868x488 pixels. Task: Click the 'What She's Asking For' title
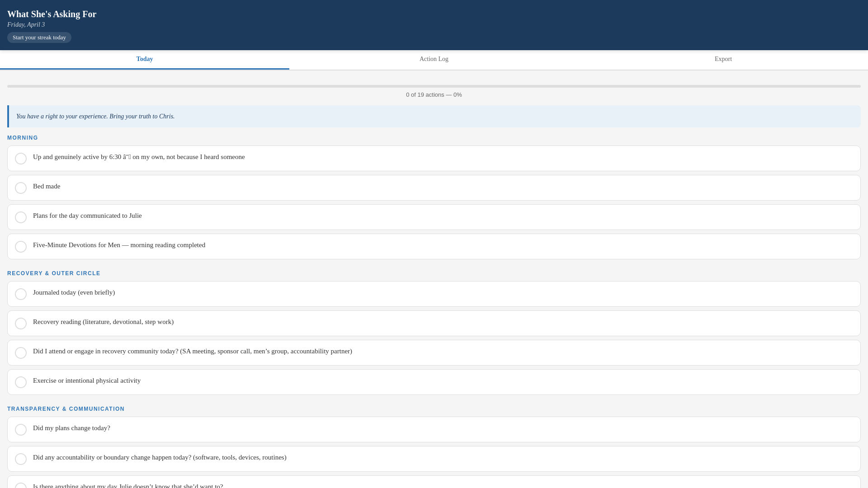point(52,14)
